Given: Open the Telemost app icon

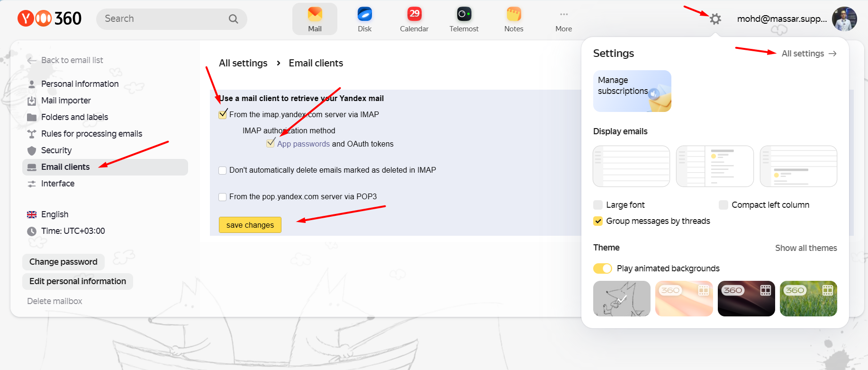Looking at the screenshot, I should 464,19.
